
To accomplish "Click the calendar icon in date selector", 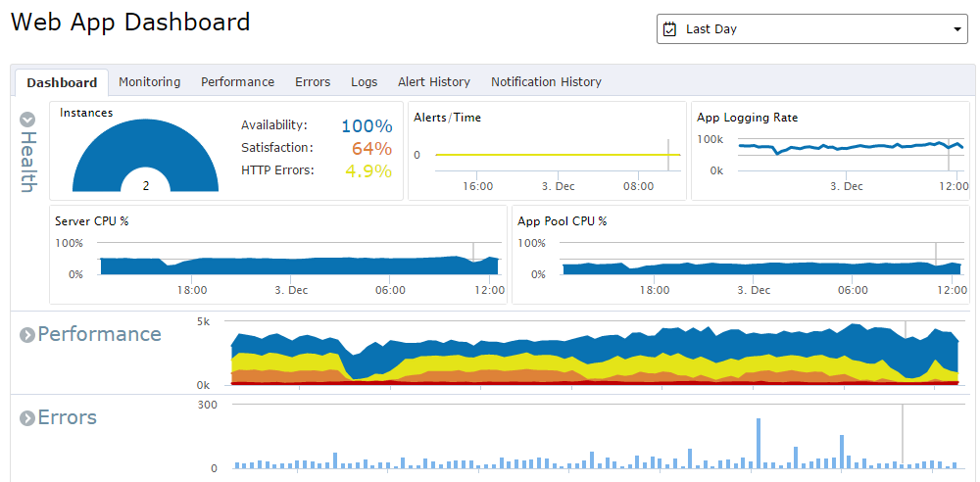I will pos(669,29).
